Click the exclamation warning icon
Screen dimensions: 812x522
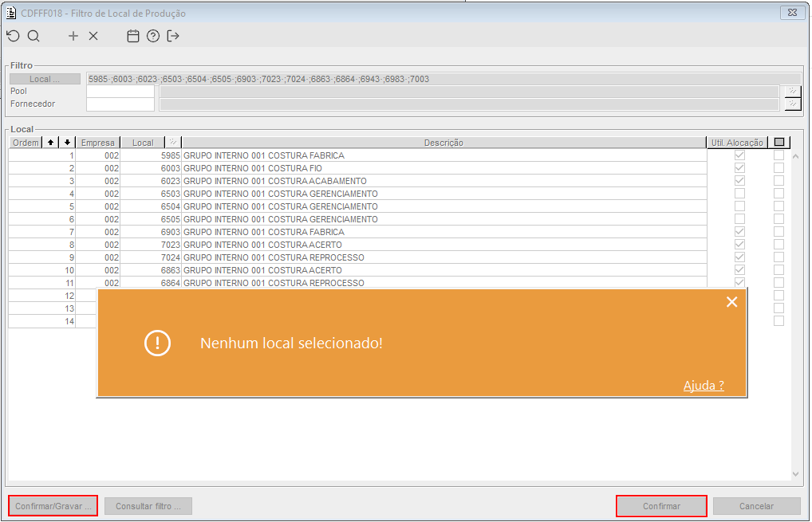click(x=157, y=343)
